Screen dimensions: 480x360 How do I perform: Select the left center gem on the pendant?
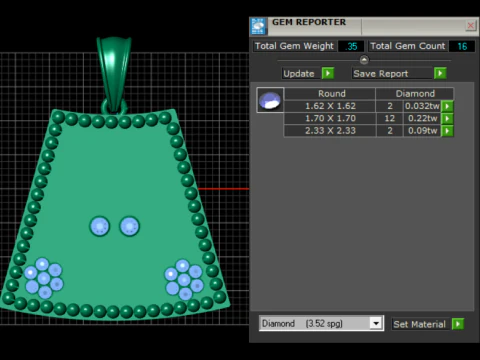pos(100,226)
